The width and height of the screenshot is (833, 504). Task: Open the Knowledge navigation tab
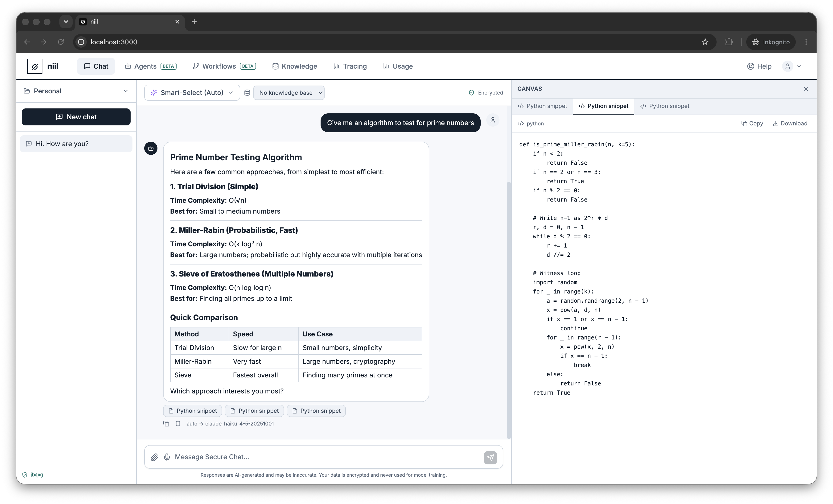pos(294,66)
